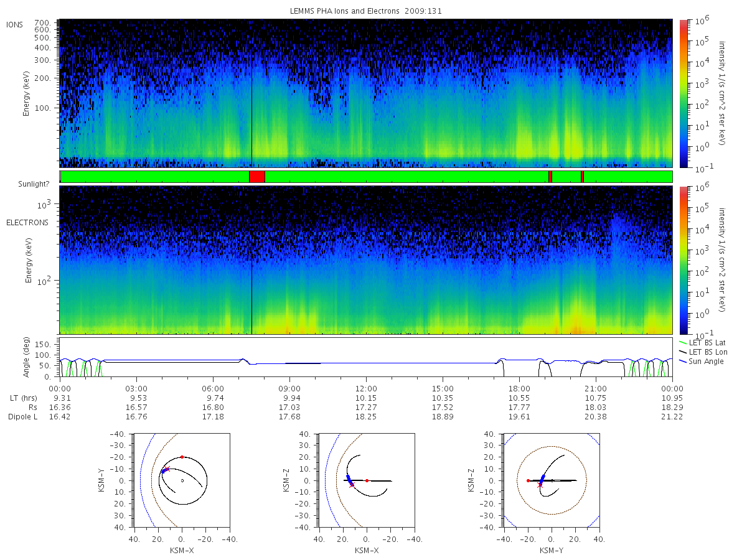The image size is (747, 560).
Task: Click the red dot in KSM-X/KSM-Y orbit plot
Action: pyautogui.click(x=182, y=457)
